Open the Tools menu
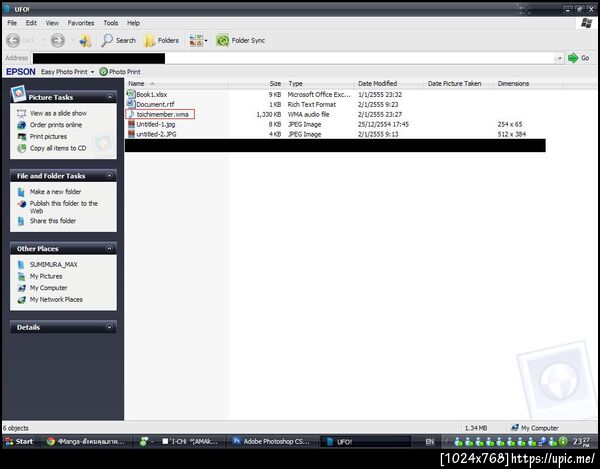Viewport: 600px width, 469px height. (x=111, y=23)
